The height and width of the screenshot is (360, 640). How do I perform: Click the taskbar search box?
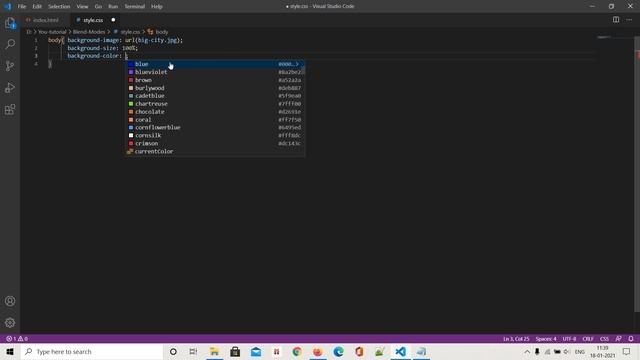[x=91, y=351]
